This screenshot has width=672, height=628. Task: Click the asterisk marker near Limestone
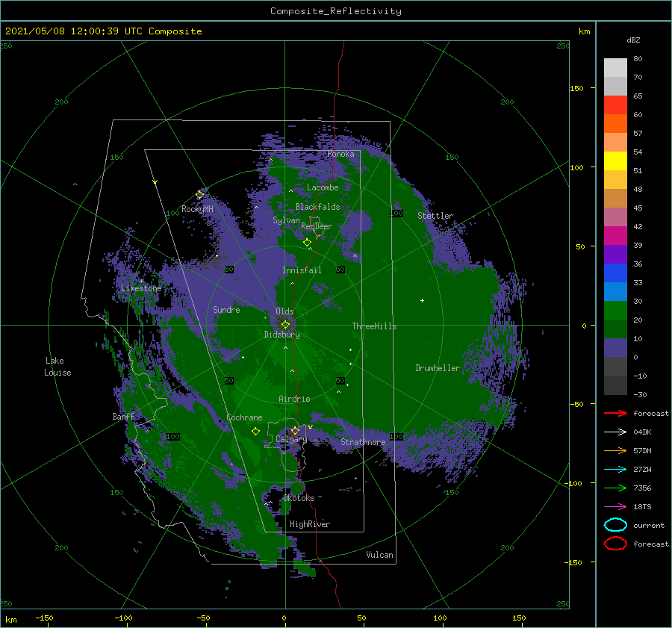pos(141,282)
